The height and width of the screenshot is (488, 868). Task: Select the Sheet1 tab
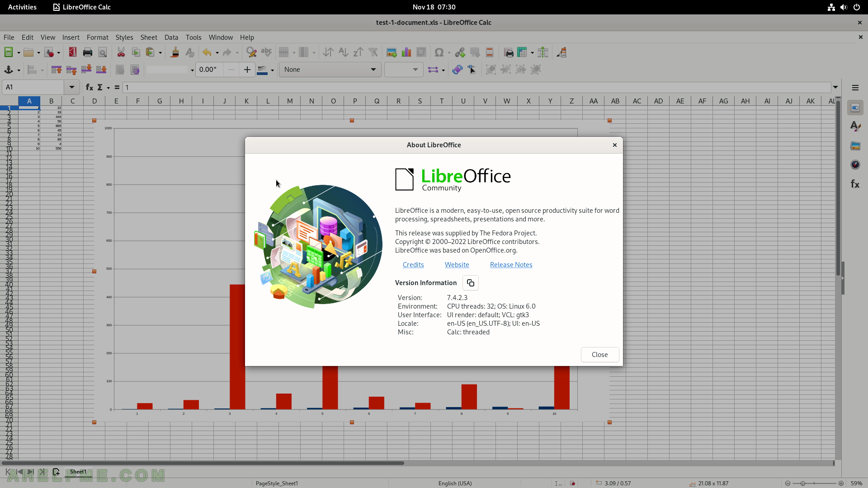coord(78,472)
